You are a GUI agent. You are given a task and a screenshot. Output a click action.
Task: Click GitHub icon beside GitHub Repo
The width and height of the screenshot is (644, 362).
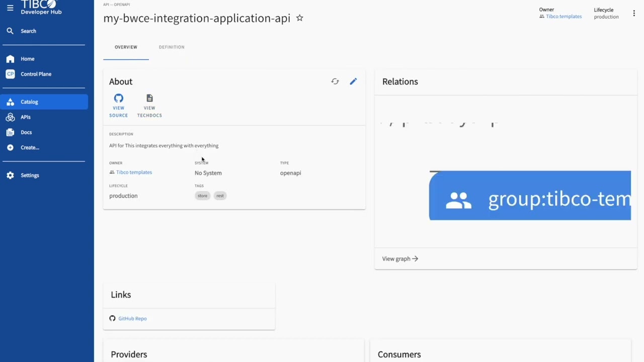(112, 319)
